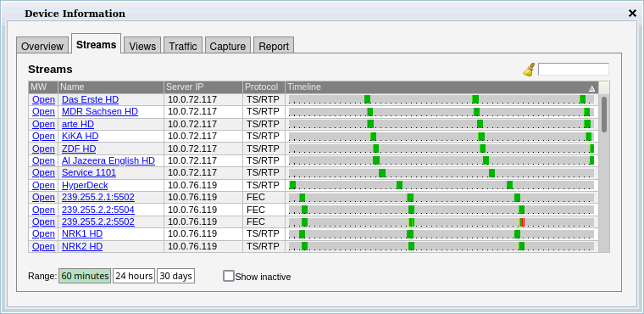
Task: Click the Timeline column header
Action: (442, 87)
